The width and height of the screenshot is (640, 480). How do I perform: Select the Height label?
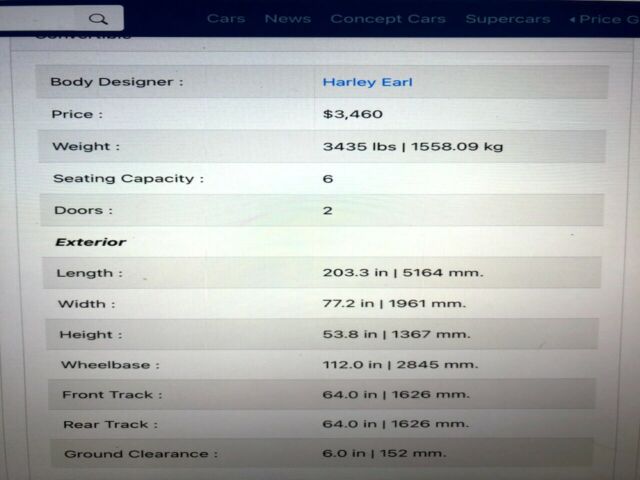click(91, 335)
